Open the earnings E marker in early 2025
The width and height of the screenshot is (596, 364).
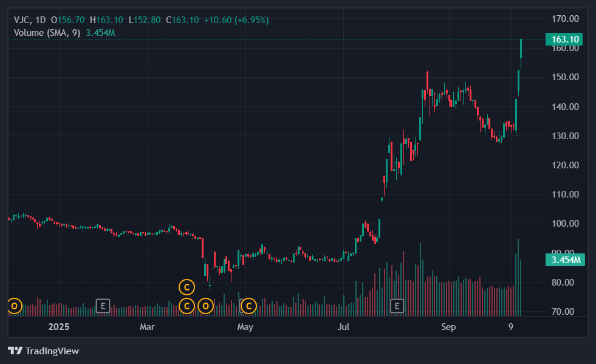[x=103, y=305]
